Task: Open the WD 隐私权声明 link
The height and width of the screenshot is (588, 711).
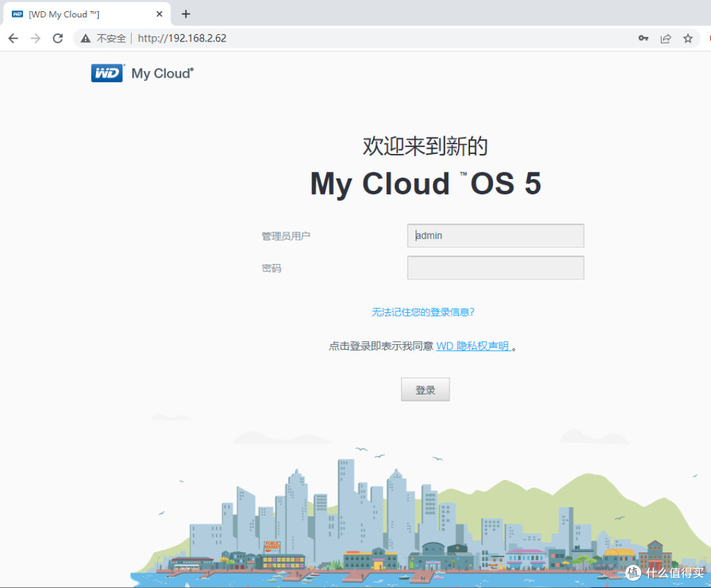Action: (473, 346)
